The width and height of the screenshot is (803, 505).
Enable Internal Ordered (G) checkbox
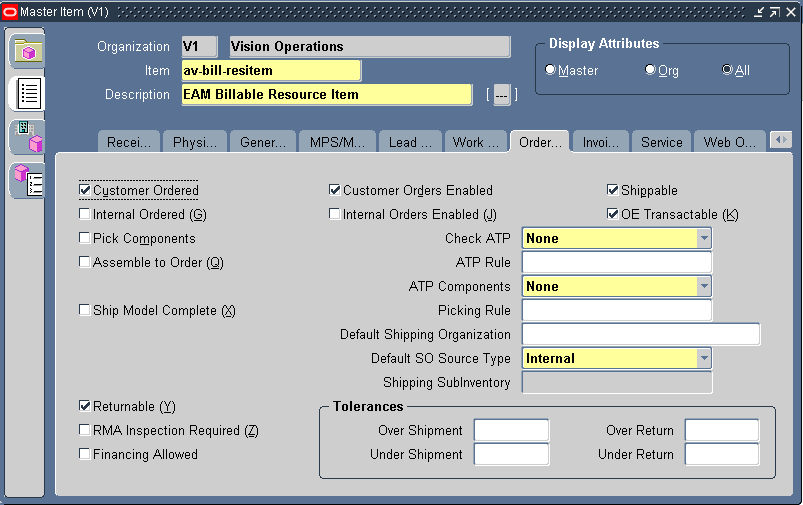coord(84,214)
